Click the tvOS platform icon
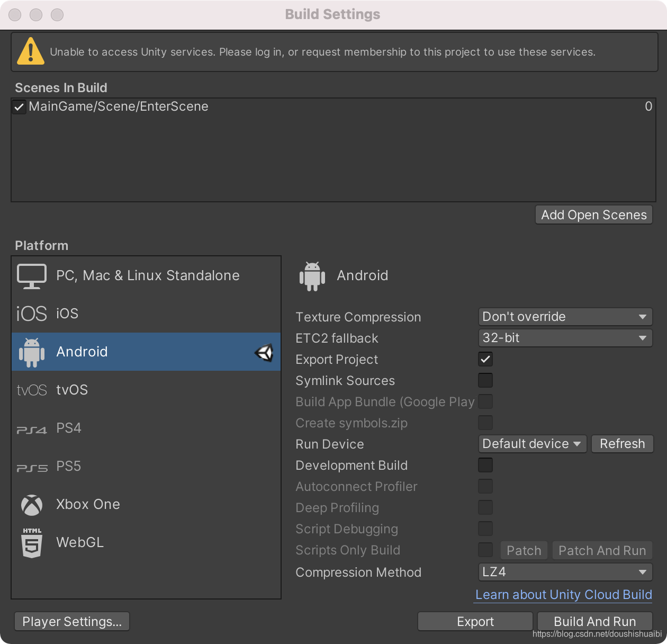This screenshot has width=667, height=644. click(x=32, y=390)
